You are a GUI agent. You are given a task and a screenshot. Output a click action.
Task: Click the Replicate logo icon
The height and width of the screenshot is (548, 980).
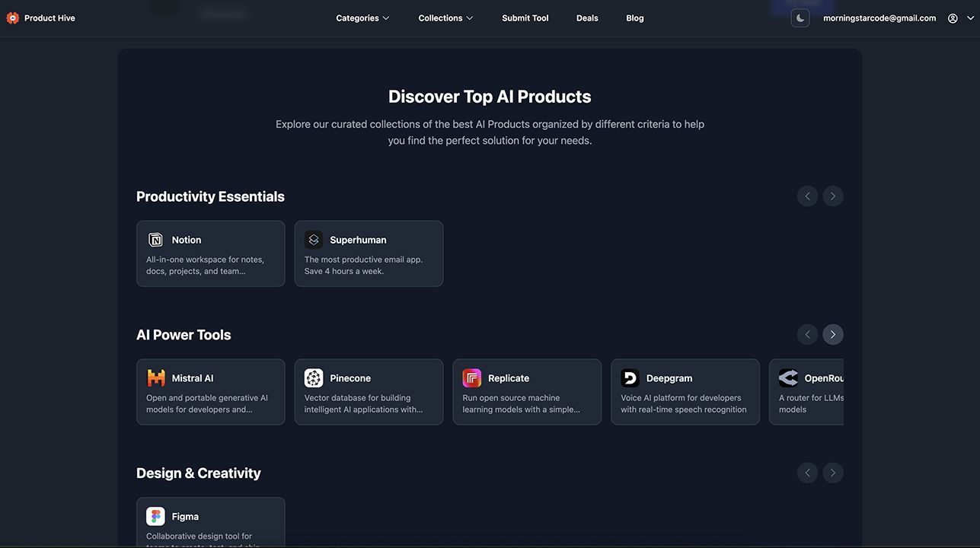[472, 378]
